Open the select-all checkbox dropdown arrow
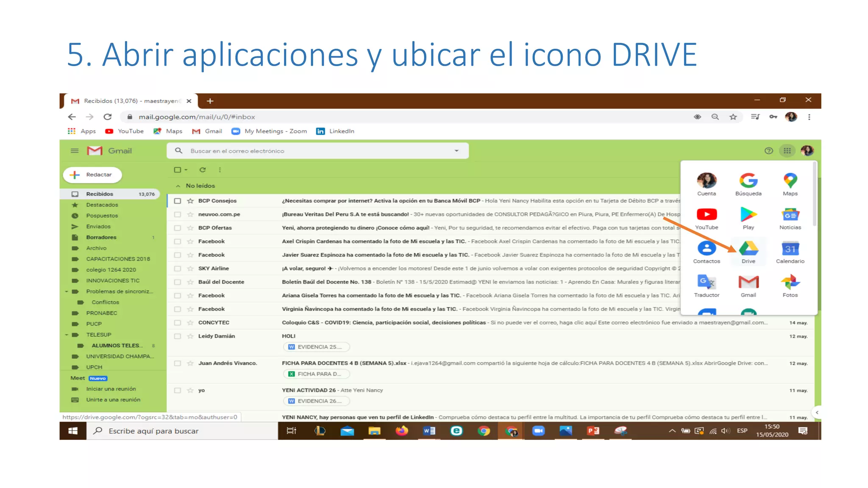The height and width of the screenshot is (488, 868). click(x=186, y=170)
